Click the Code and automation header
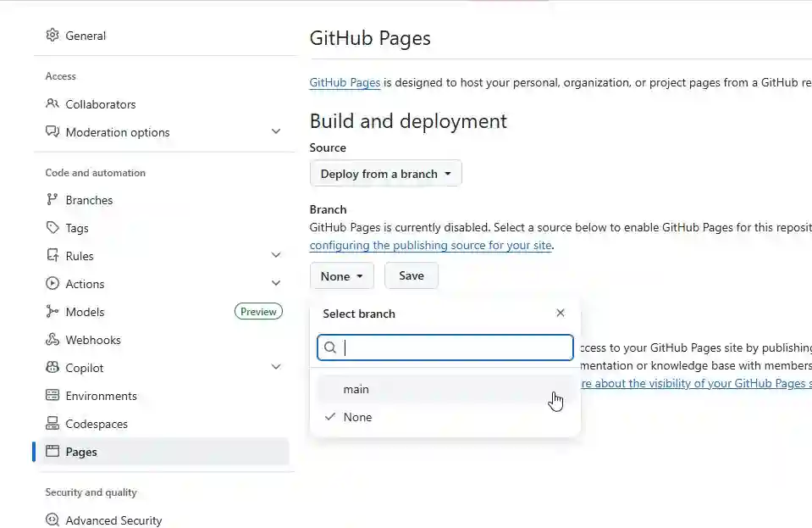The width and height of the screenshot is (812, 528). tap(96, 173)
